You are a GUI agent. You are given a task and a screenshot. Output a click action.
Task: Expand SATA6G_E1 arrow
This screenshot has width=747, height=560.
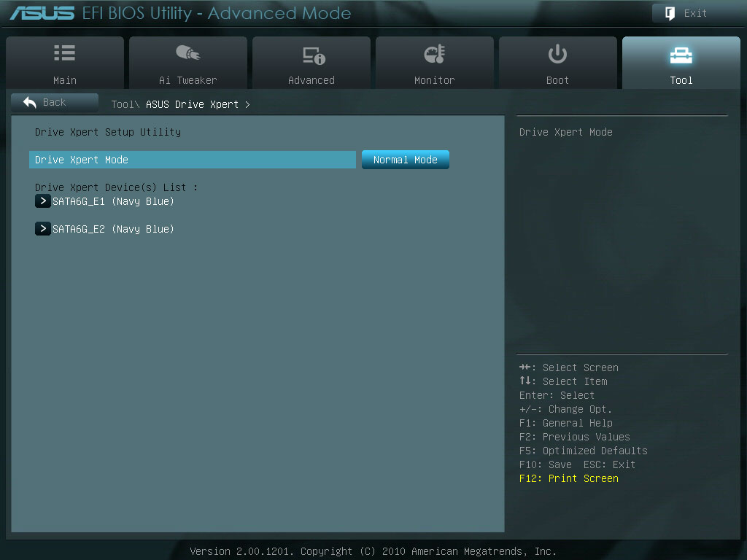(x=43, y=201)
